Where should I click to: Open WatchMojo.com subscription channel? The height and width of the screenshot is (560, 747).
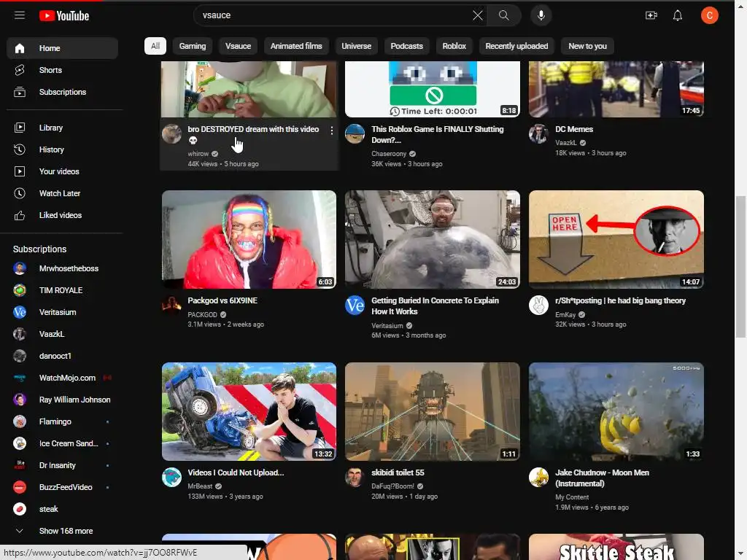[x=63, y=378]
